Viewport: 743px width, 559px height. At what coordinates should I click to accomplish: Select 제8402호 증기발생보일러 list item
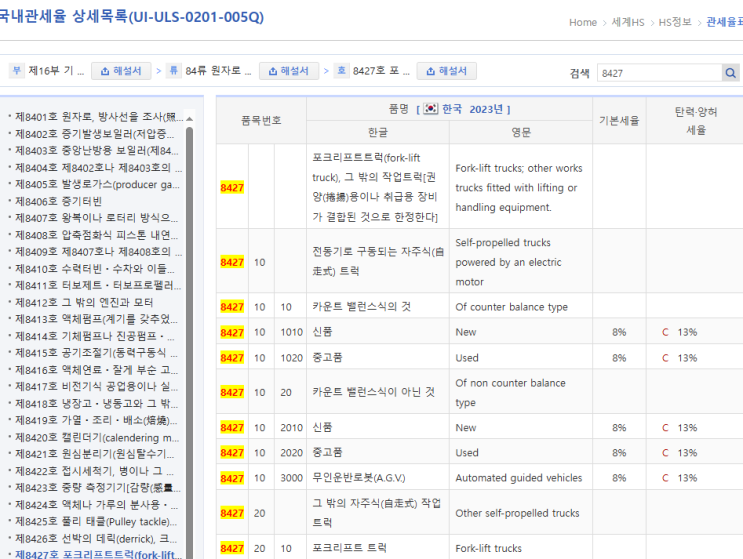click(94, 134)
